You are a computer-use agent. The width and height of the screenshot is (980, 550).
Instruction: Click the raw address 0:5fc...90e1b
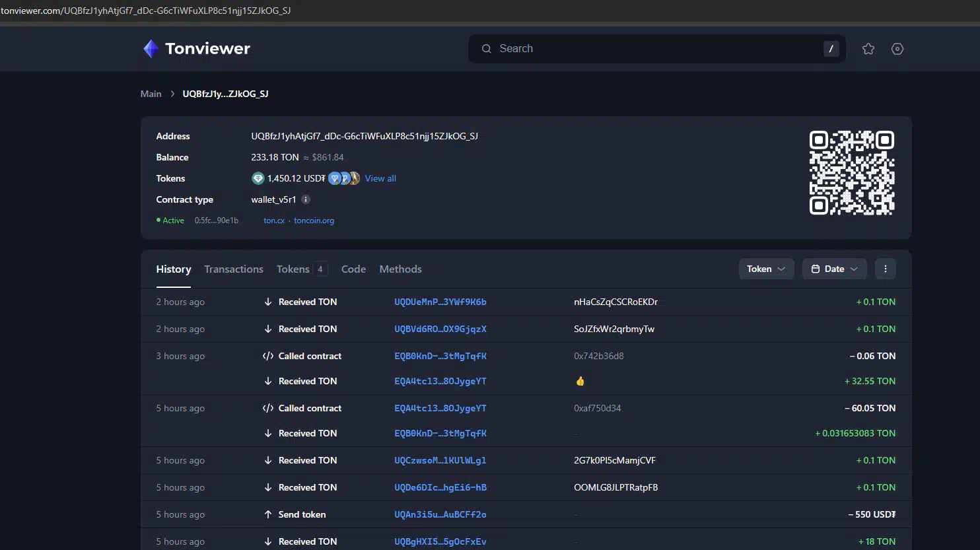tap(217, 221)
